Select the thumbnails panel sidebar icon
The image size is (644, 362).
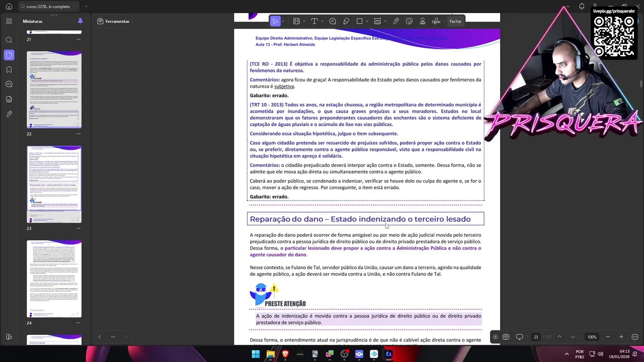pos(9,55)
